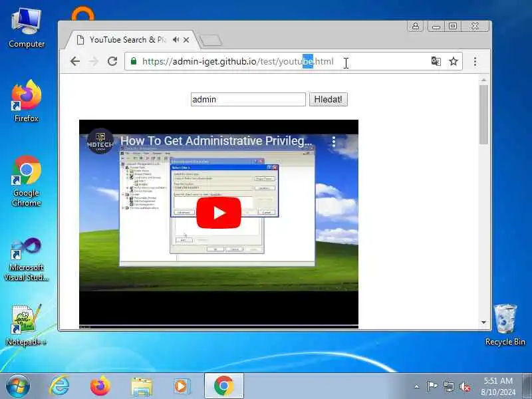Open Windows Explorer folder in taskbar

[x=142, y=386]
